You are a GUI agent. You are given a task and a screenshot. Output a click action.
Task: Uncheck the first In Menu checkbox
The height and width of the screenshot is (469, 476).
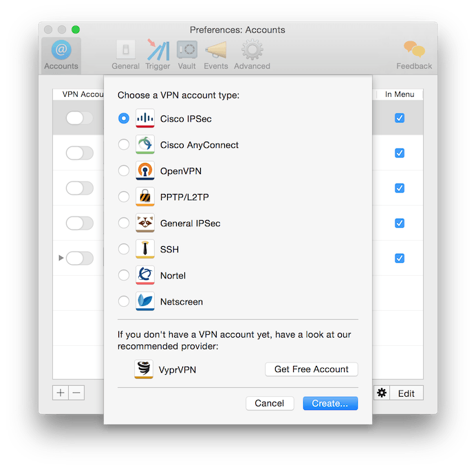tap(400, 118)
